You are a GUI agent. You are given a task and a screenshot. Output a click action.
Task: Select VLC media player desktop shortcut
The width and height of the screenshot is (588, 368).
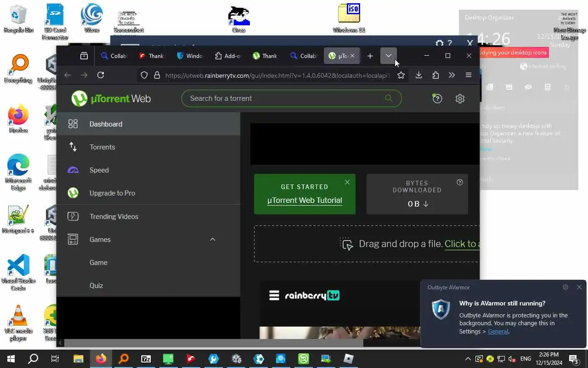[18, 322]
